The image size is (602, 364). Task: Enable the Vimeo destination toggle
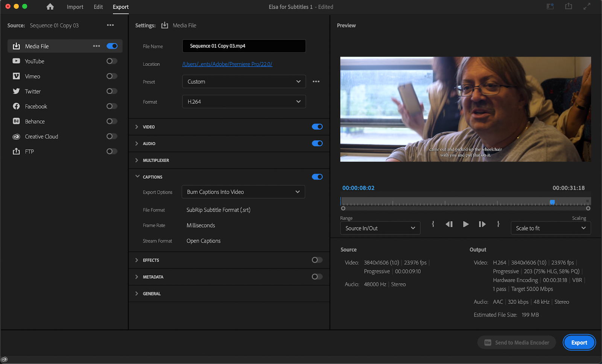pyautogui.click(x=112, y=76)
